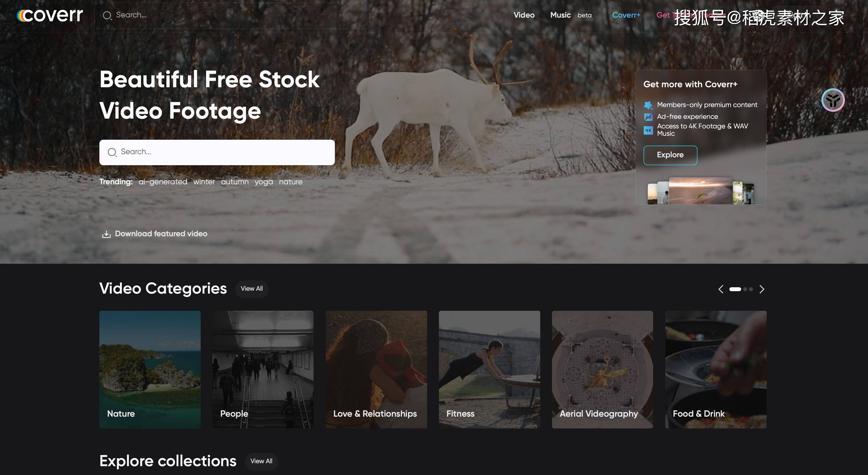
Task: Click the 4K footage icon in Coverr+ card
Action: [648, 130]
